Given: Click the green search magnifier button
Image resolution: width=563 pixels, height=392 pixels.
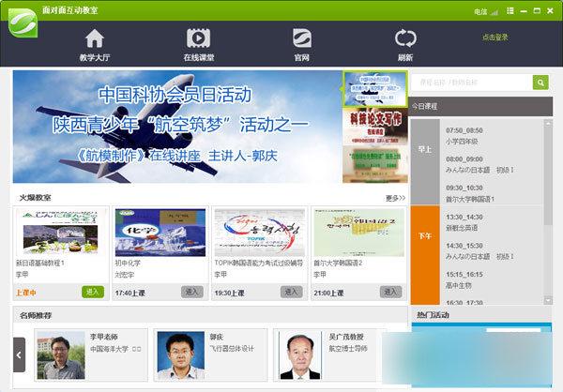Looking at the screenshot, I should pyautogui.click(x=540, y=83).
